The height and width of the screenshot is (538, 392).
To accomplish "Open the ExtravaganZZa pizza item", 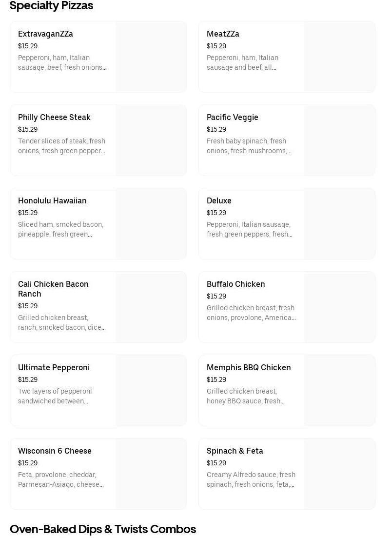I will click(x=45, y=34).
